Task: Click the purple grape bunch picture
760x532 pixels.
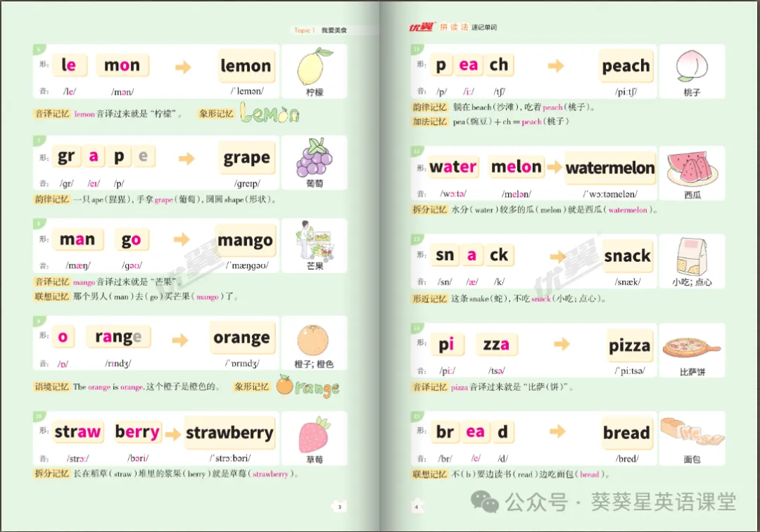Action: tap(315, 158)
